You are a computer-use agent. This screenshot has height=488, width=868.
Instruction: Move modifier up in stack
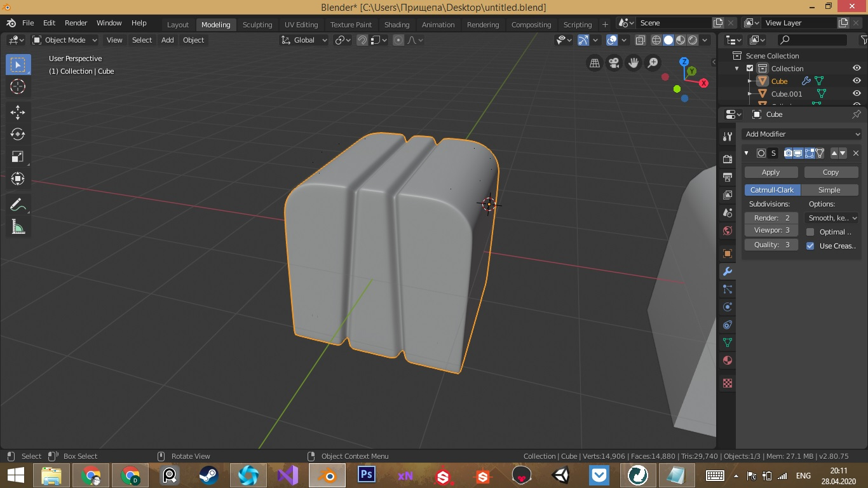pos(834,153)
